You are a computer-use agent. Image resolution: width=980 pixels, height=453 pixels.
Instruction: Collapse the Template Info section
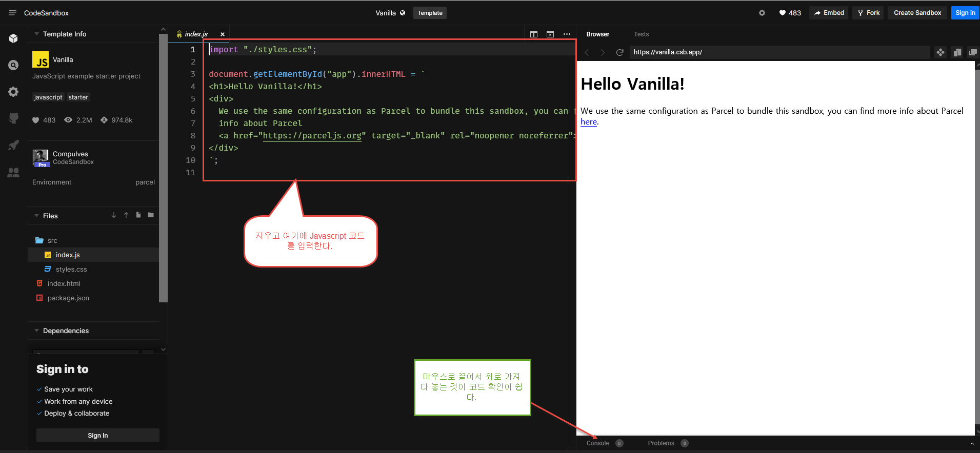click(x=36, y=34)
